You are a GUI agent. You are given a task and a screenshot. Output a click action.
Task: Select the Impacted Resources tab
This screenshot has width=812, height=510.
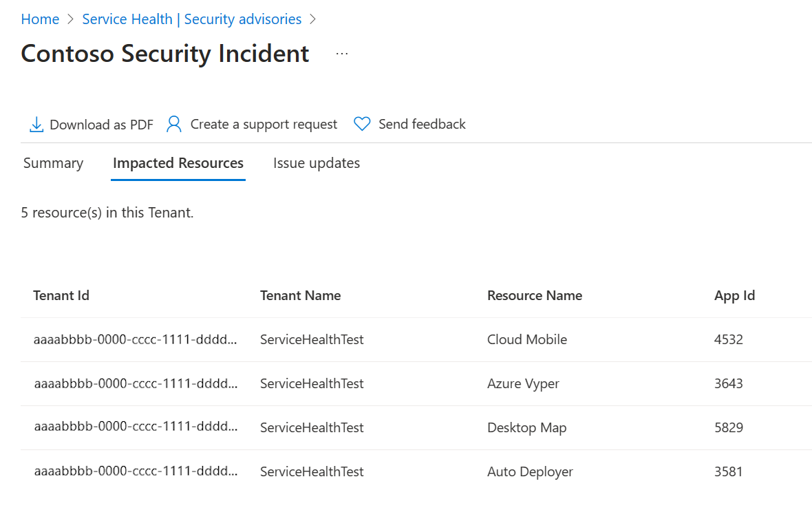pyautogui.click(x=178, y=163)
